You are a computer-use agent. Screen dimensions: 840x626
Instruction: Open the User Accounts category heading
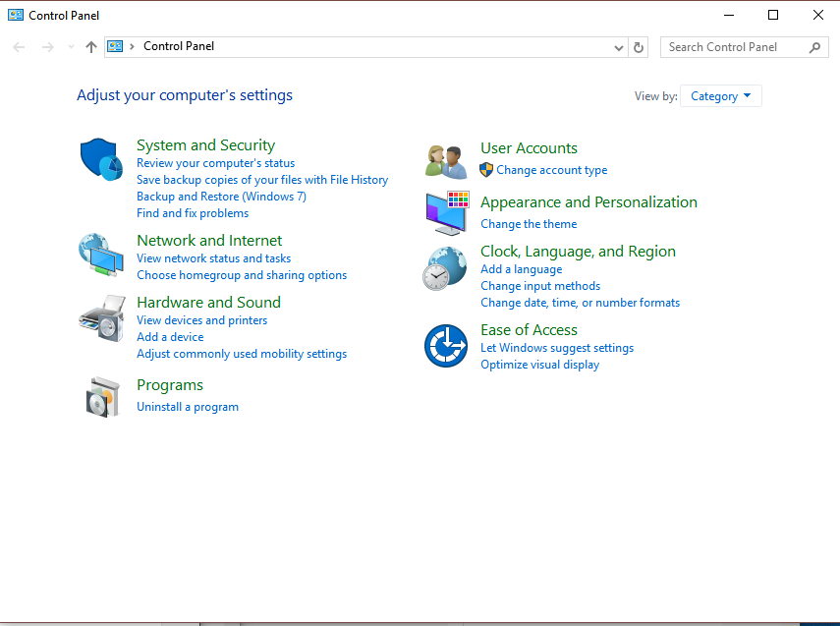coord(530,148)
